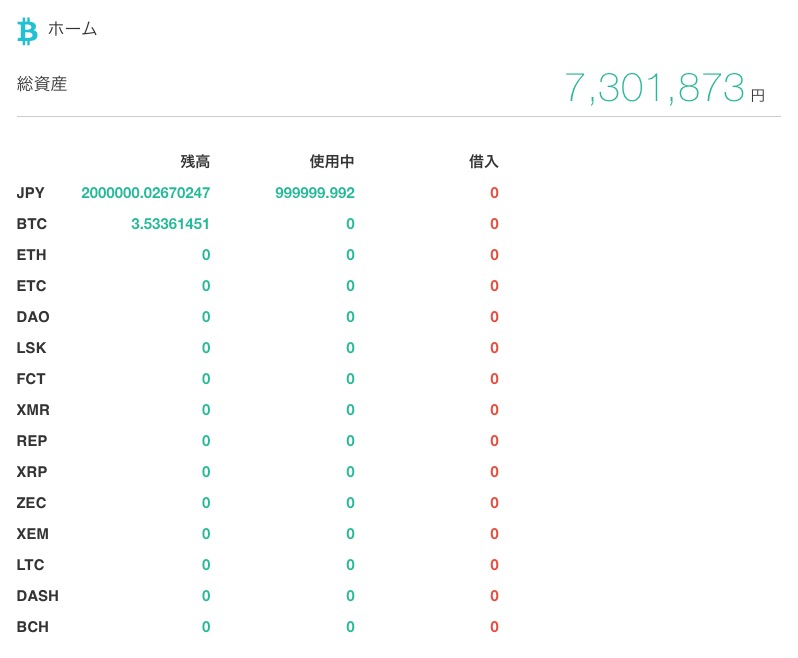Select the BCH currency row label
Screen dimensions: 798x658
[x=33, y=627]
